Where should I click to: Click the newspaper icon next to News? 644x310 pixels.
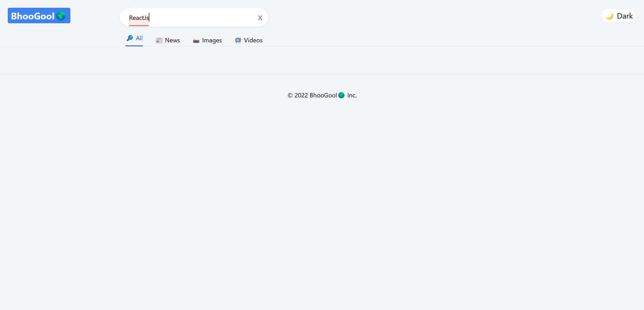tap(159, 40)
